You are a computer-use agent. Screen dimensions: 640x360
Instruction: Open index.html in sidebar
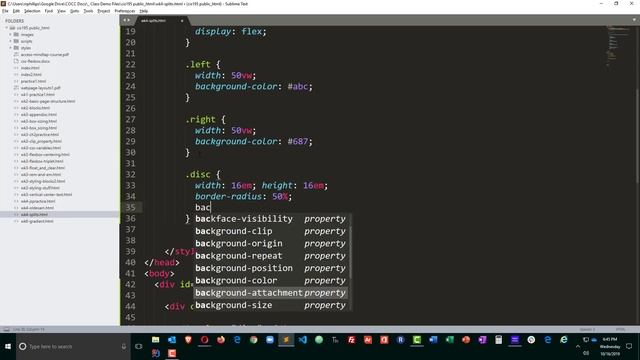point(30,68)
